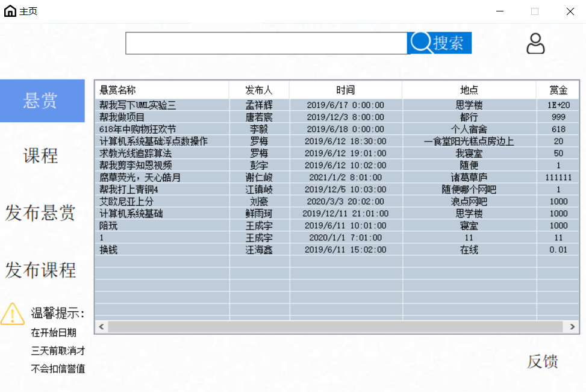Viewport: 586px width, 392px height.
Task: Click location cell 随便哪个网吧
Action: 469,190
